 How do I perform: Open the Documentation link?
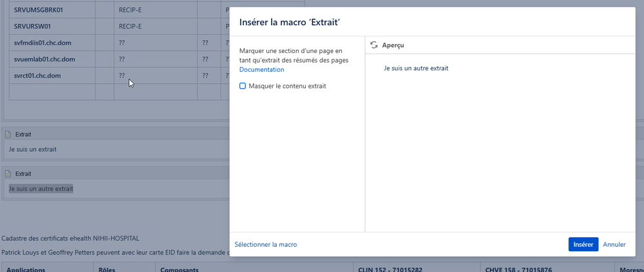(261, 70)
